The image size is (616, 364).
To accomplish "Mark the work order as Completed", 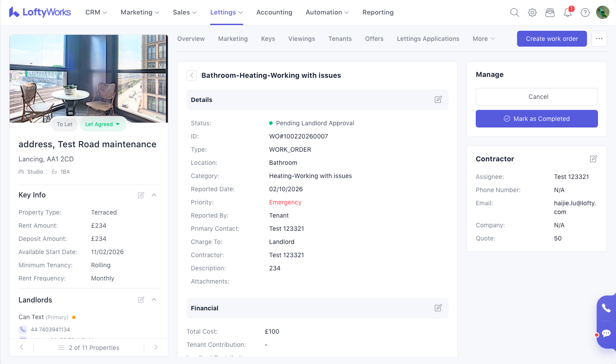I will [536, 119].
